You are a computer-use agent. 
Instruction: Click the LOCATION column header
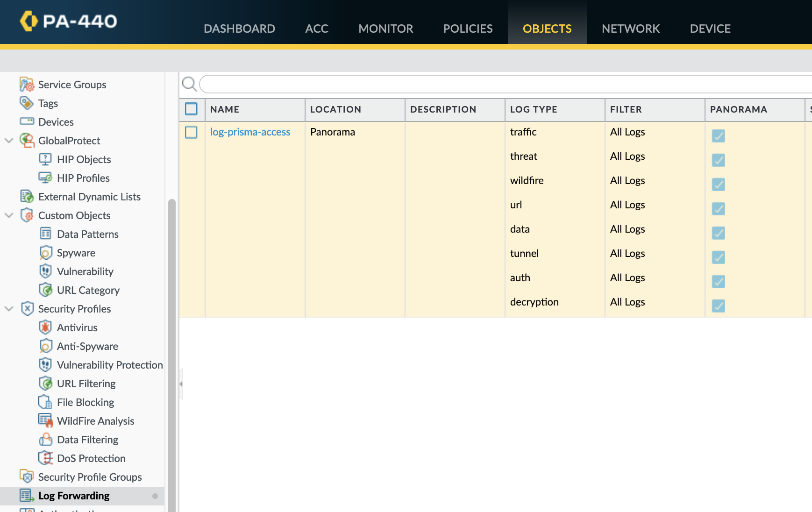click(x=355, y=109)
